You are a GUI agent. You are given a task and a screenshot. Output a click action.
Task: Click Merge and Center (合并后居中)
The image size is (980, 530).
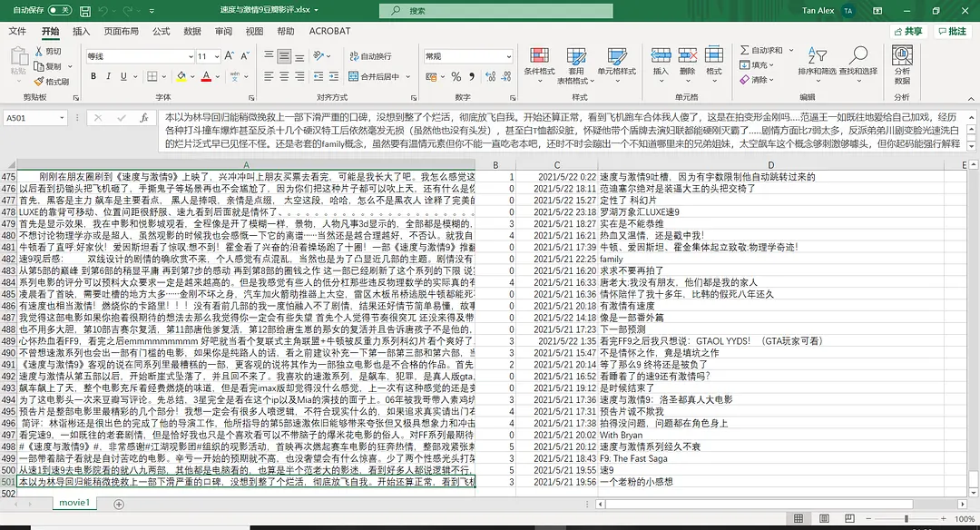point(374,76)
